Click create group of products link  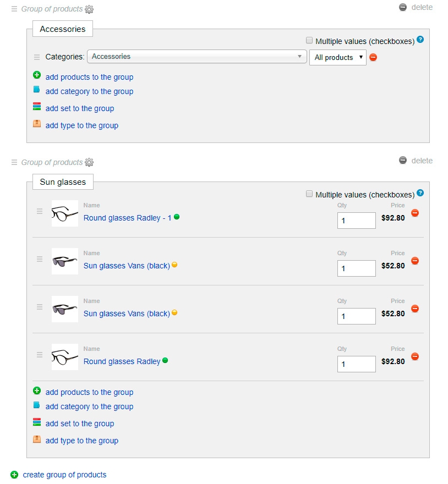[x=64, y=475]
